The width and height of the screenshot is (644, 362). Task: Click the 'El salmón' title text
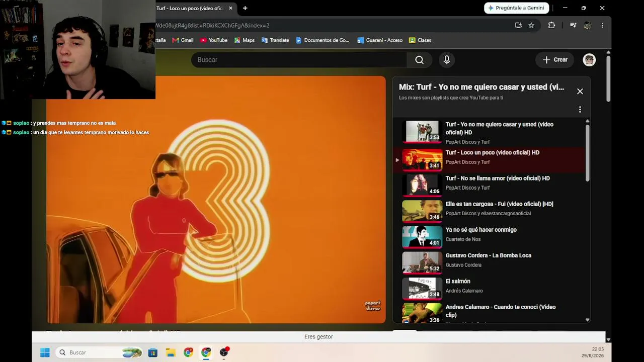pyautogui.click(x=458, y=281)
